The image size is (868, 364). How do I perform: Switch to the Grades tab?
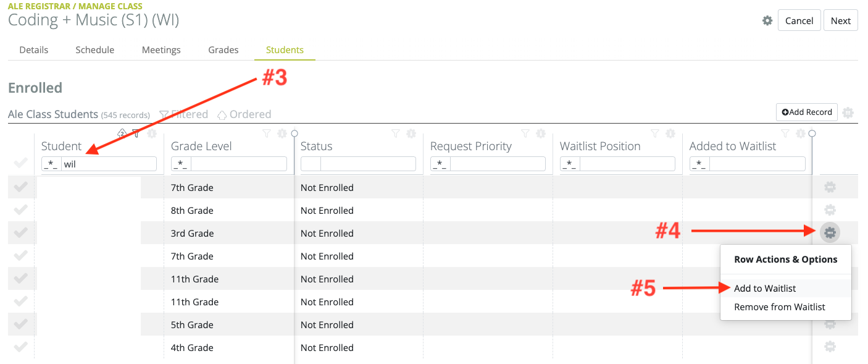coord(223,49)
